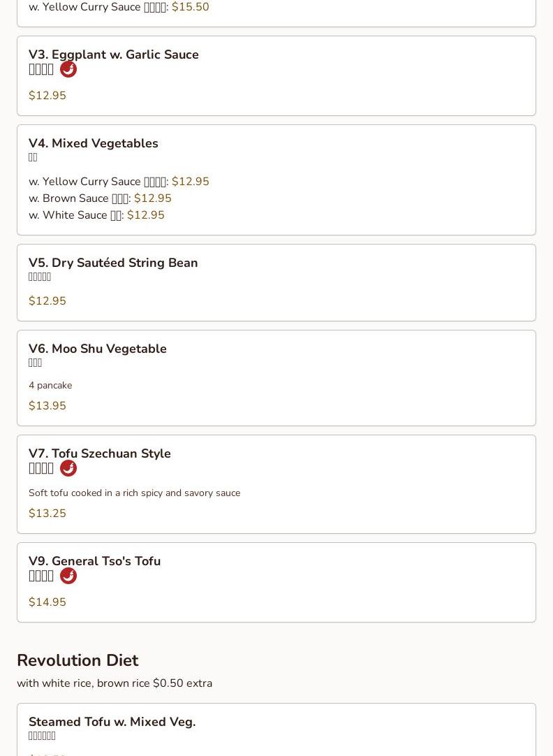This screenshot has width=553, height=756.
Task: Select V9. General Tso's Tofu title
Action: click(x=95, y=561)
